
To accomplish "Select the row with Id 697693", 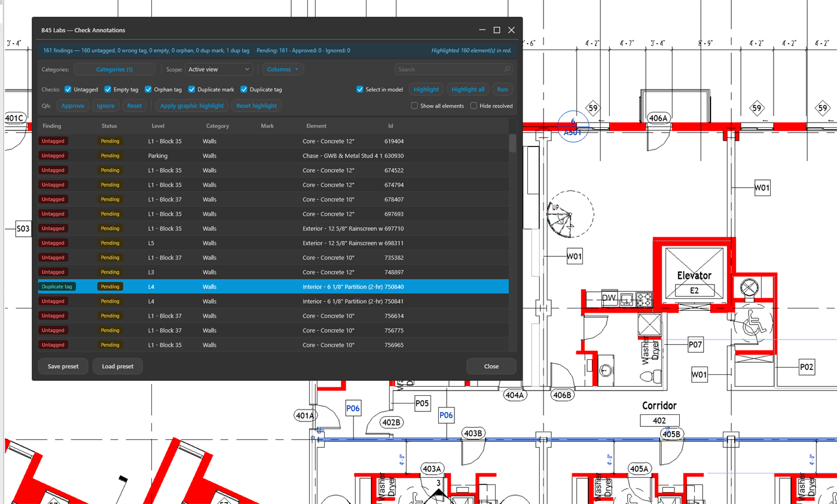I will 273,214.
